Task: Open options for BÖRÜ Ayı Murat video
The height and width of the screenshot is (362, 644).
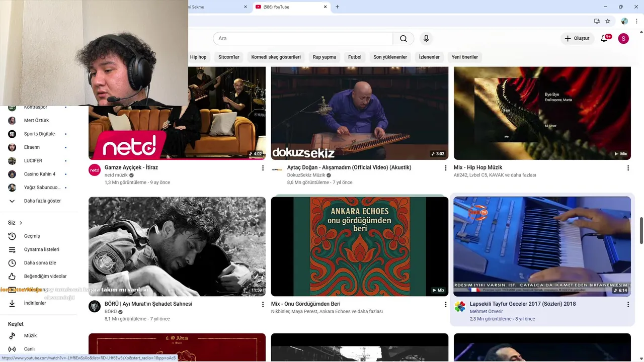Action: (263, 304)
